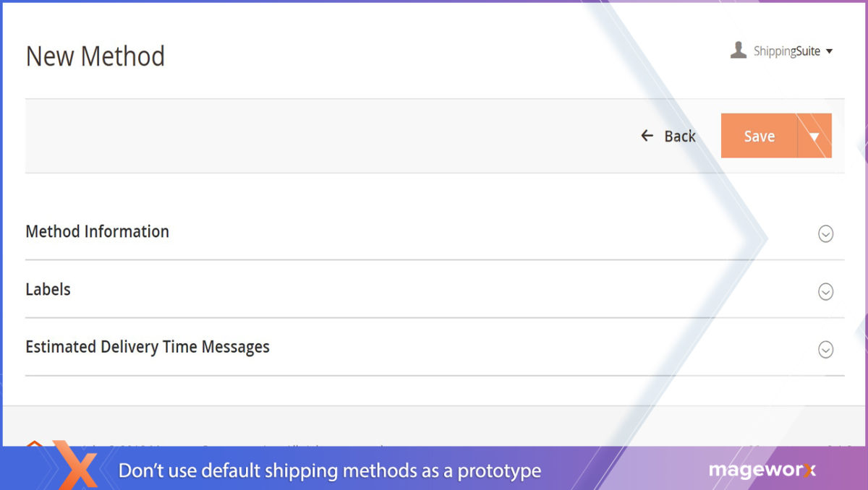868x490 pixels.
Task: Click the back arrow icon beside Back
Action: coord(646,136)
